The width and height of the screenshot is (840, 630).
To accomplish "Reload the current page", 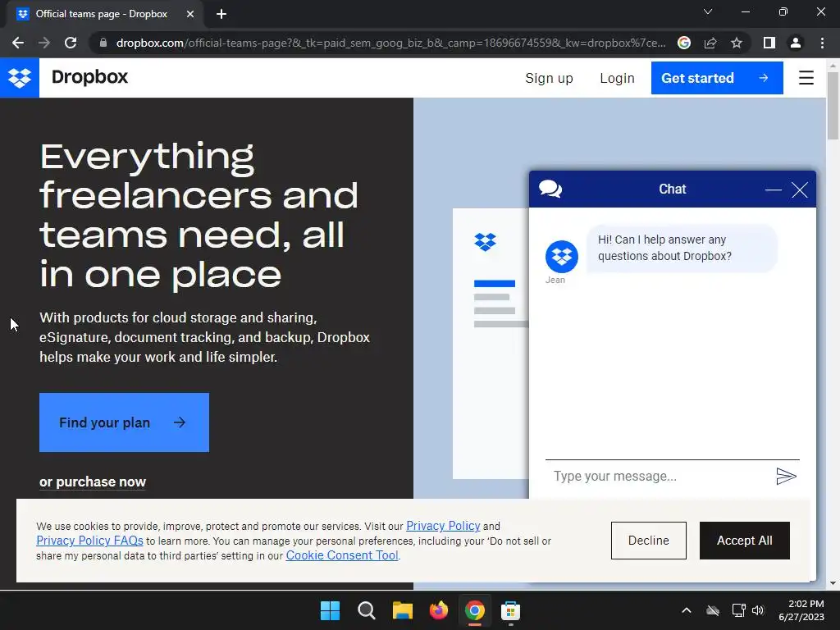I will pos(71,43).
